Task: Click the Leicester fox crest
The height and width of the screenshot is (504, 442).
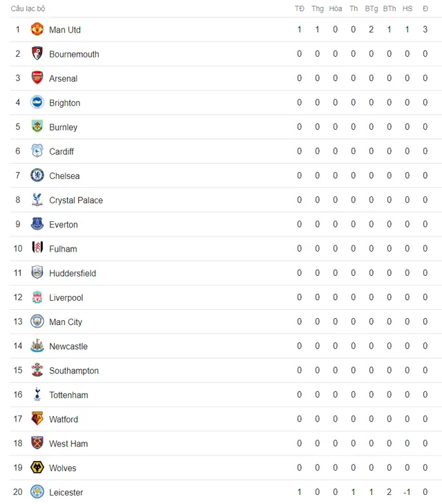Action: (x=37, y=492)
